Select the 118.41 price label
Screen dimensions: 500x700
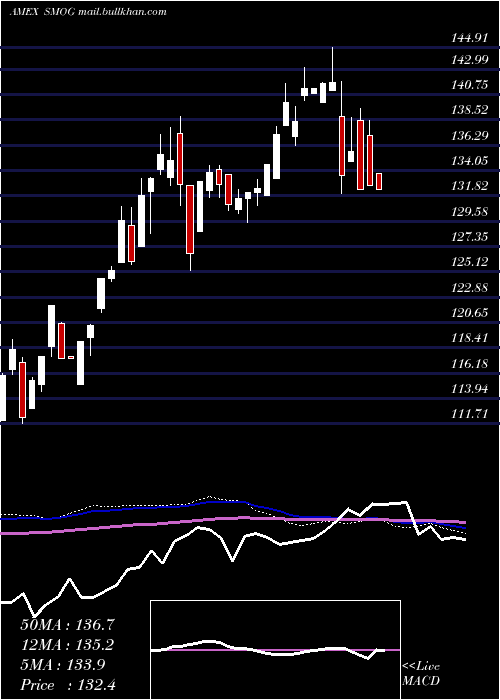point(470,338)
